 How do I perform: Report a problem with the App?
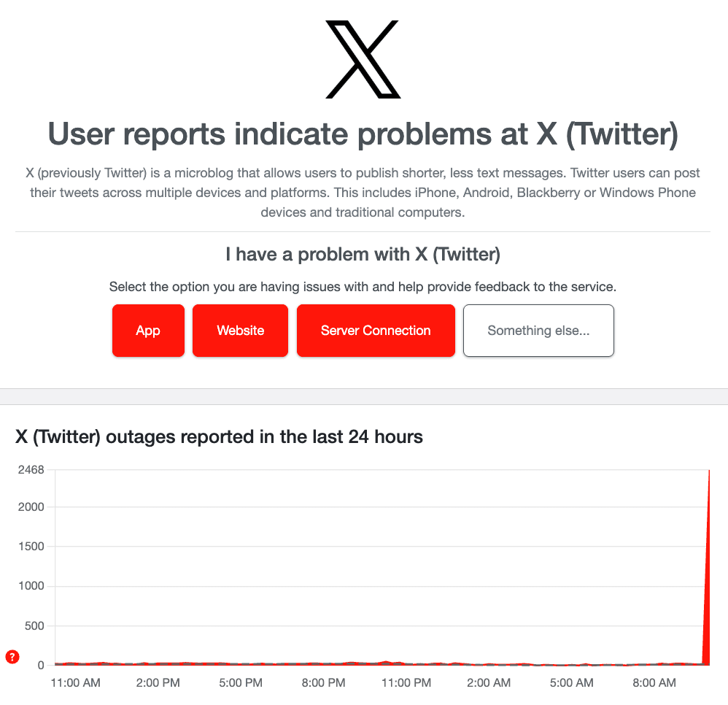(148, 331)
